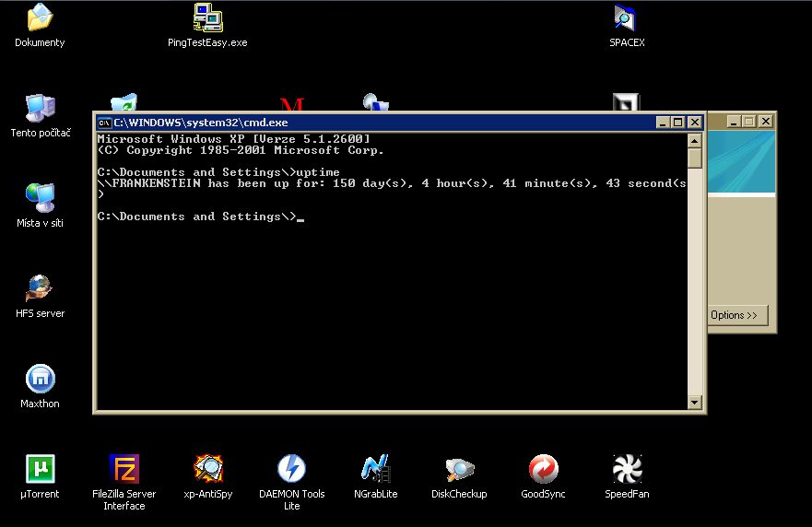Click the 'Microsoft Windows XP [Verze 5.1.2600]' line
The image size is (812, 527).
pos(233,139)
